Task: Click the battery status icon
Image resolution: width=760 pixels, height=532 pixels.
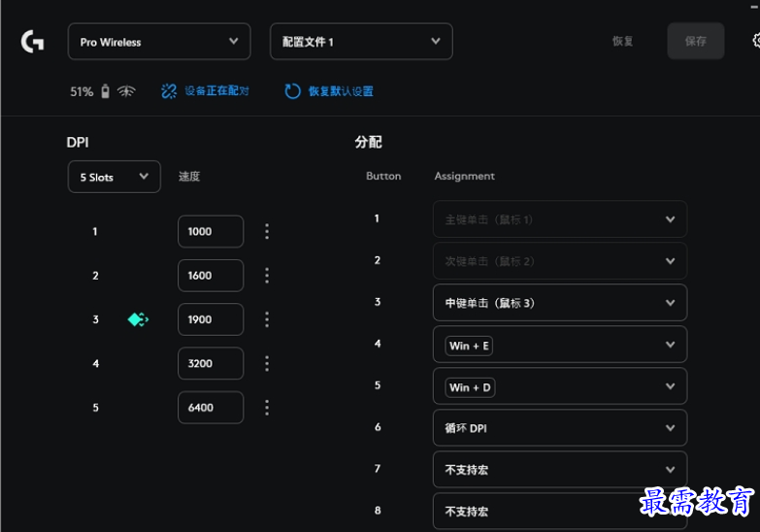Action: tap(105, 91)
